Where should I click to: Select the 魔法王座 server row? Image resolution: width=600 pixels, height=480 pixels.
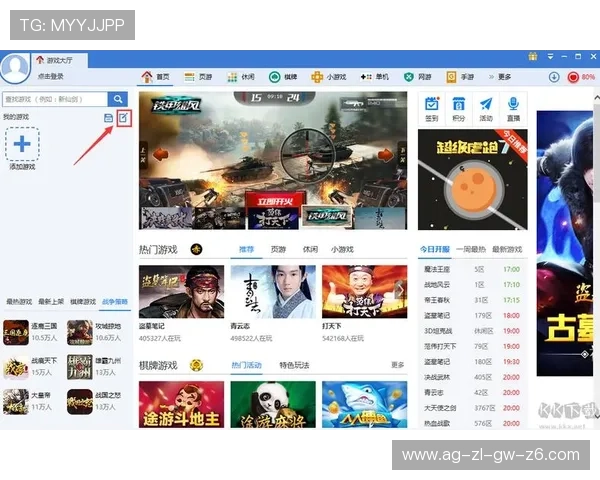click(472, 269)
